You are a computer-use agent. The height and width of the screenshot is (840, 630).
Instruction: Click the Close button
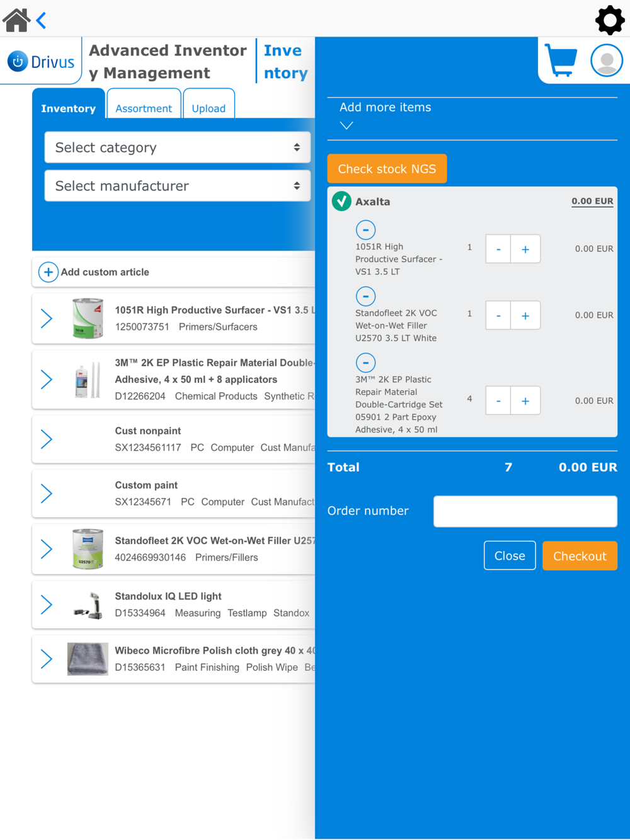(x=510, y=555)
